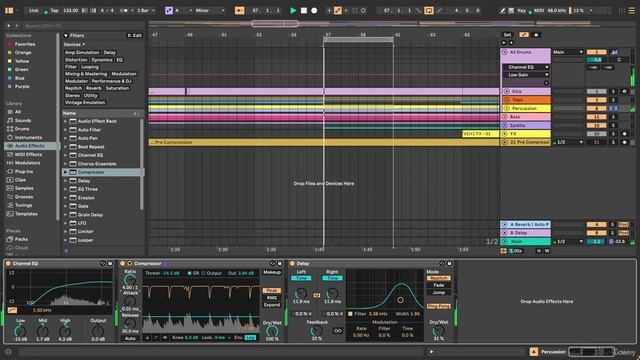Solo the Bass track
Viewport: 640px width, 360px height.
(613, 117)
